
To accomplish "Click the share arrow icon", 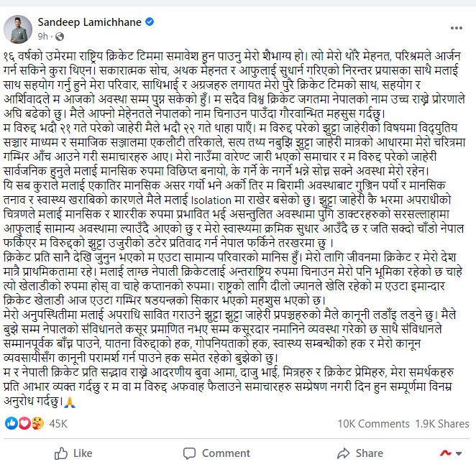I will 342,453.
